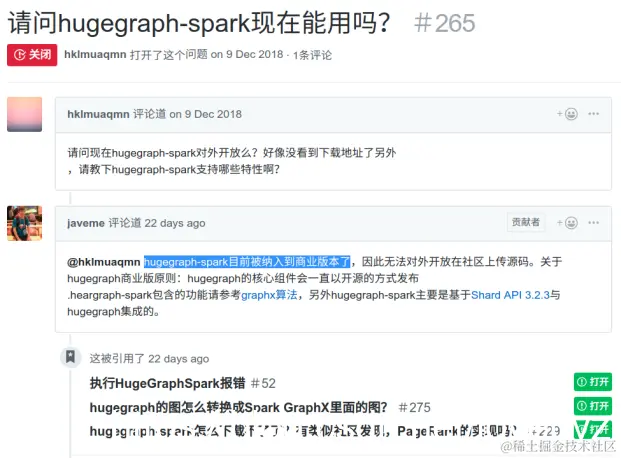
Task: Click the 22 days ago comment timestamp
Action: click(175, 223)
